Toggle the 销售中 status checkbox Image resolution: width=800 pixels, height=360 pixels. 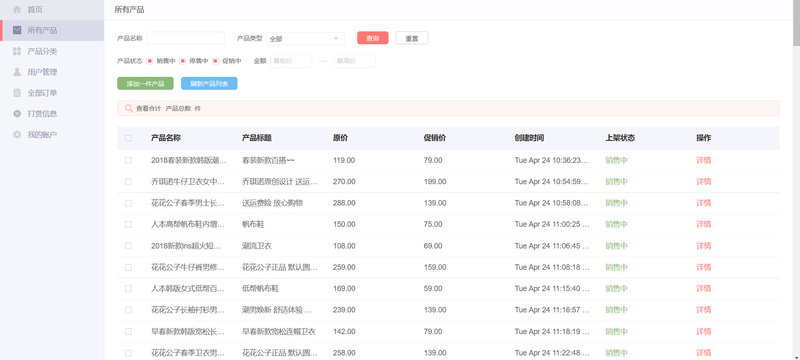(x=150, y=61)
